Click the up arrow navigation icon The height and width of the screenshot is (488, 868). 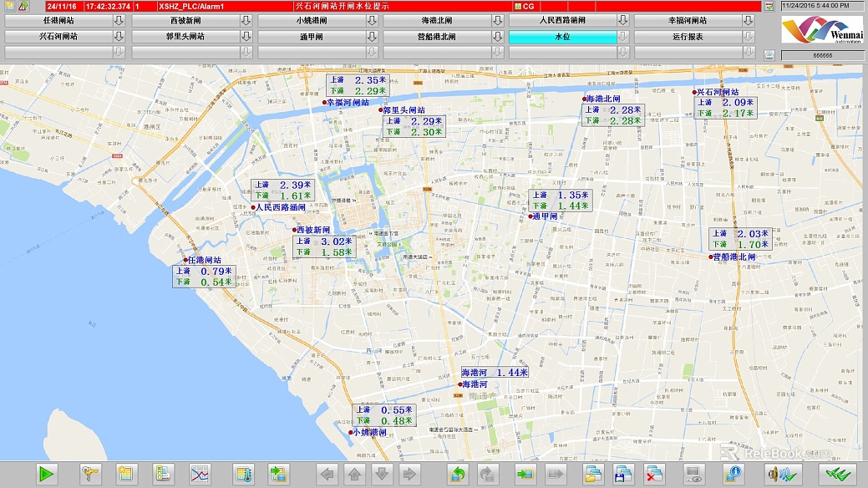[355, 474]
